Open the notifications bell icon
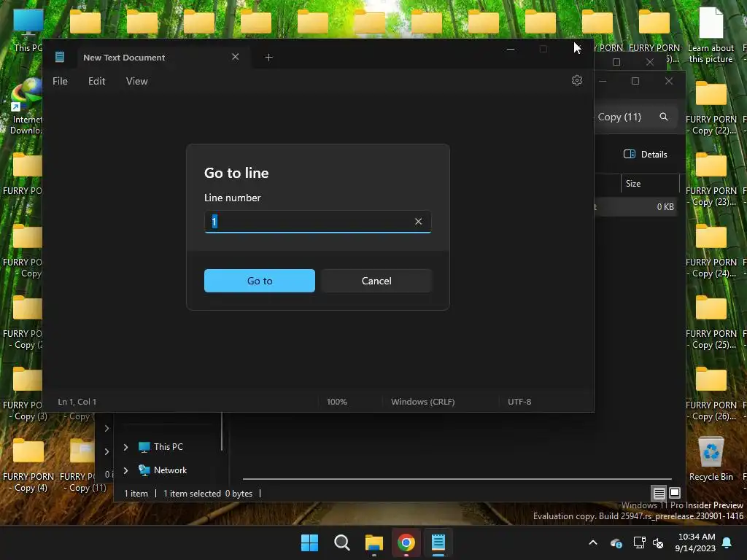 (x=727, y=542)
